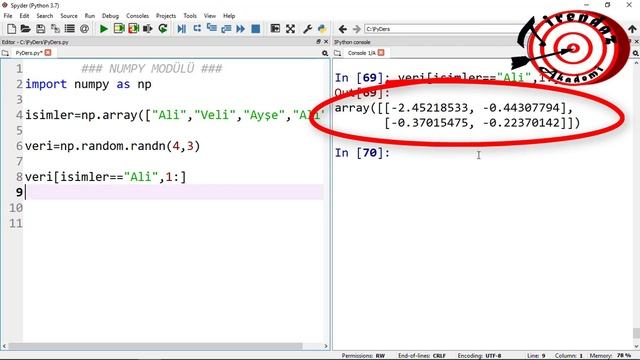This screenshot has width=640, height=360.
Task: Open the Projects menu
Action: click(x=166, y=16)
